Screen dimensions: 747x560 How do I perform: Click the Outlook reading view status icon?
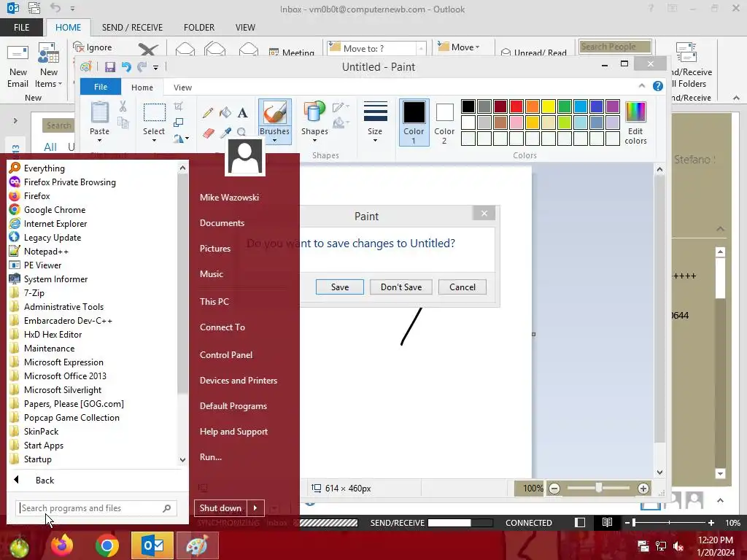pyautogui.click(x=607, y=522)
